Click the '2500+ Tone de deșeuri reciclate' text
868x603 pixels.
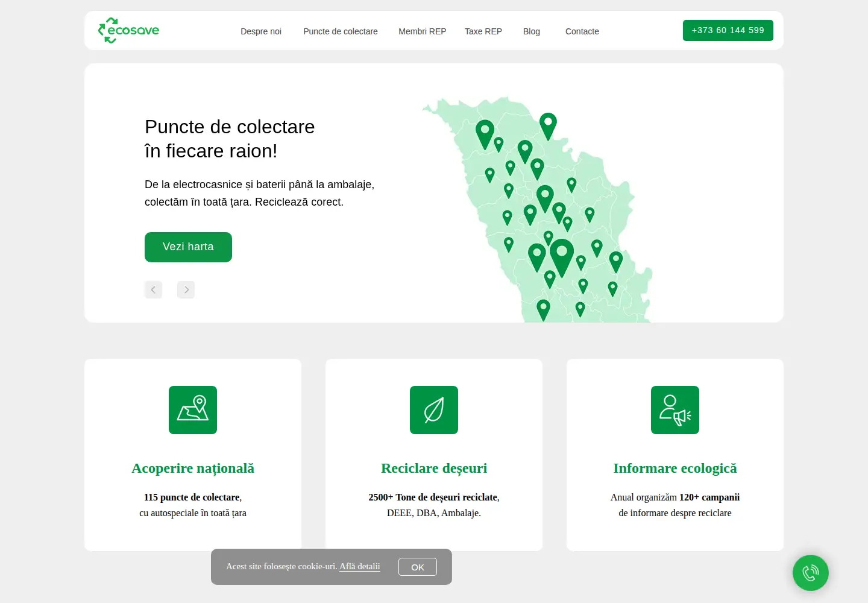(433, 497)
